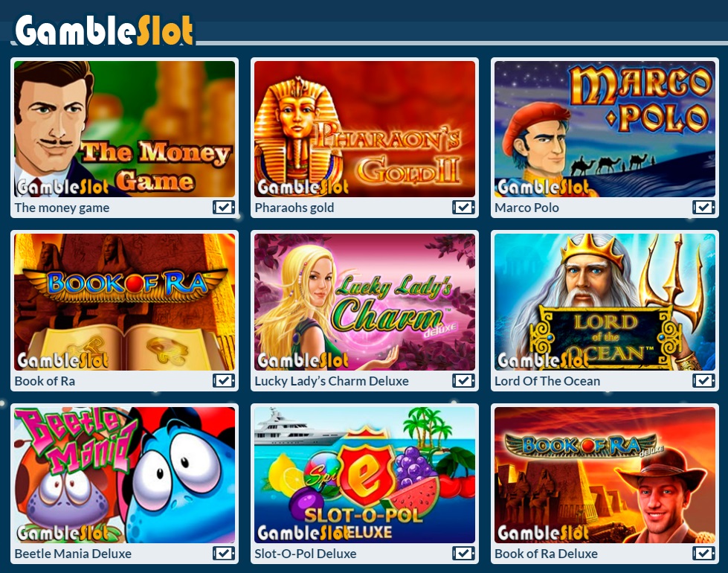Click the Lucky Lady's Charm thumbnail image

click(364, 302)
